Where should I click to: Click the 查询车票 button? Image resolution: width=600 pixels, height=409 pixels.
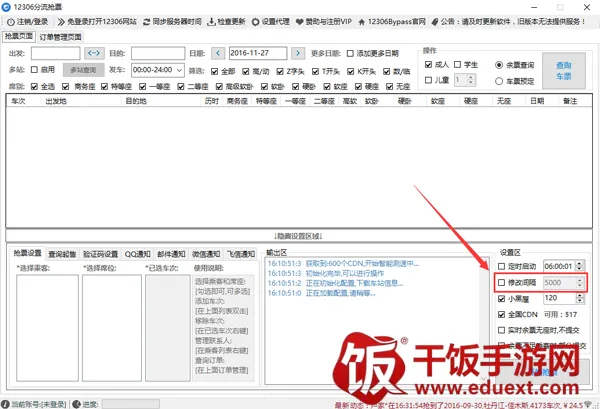click(563, 68)
